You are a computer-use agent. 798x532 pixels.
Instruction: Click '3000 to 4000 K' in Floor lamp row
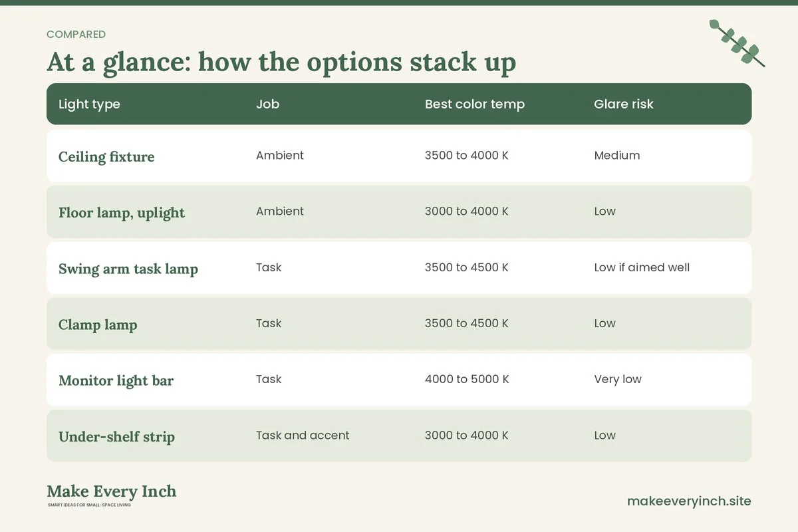[467, 211]
